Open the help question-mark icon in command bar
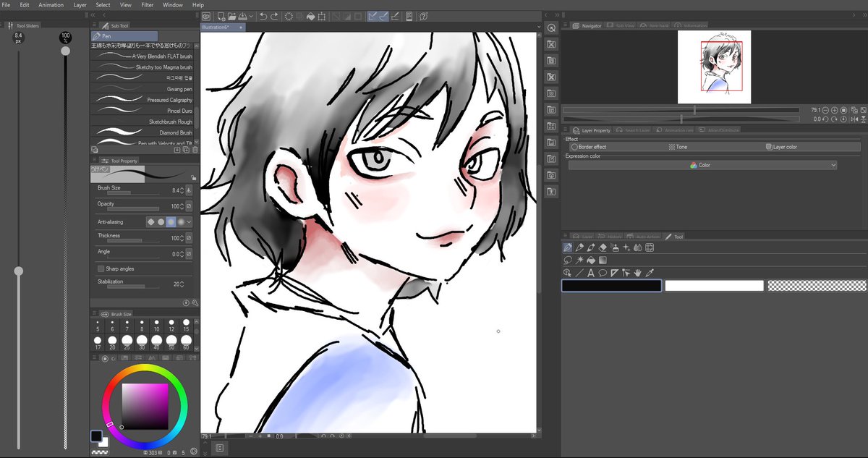 pos(423,16)
